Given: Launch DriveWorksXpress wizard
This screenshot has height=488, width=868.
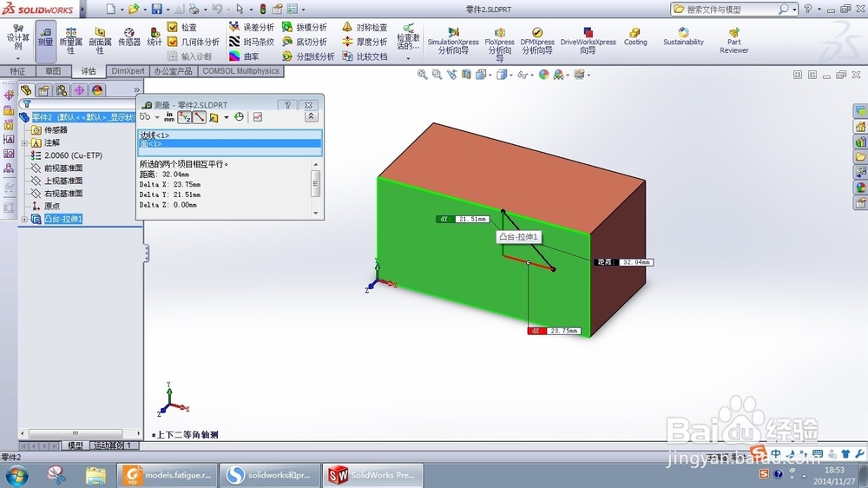Looking at the screenshot, I should 588,41.
